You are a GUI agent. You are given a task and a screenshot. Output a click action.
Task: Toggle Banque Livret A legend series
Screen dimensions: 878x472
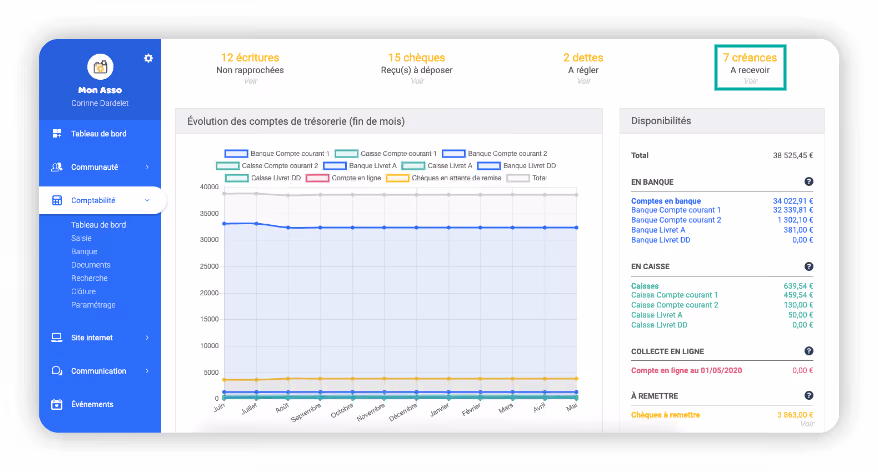tap(359, 166)
